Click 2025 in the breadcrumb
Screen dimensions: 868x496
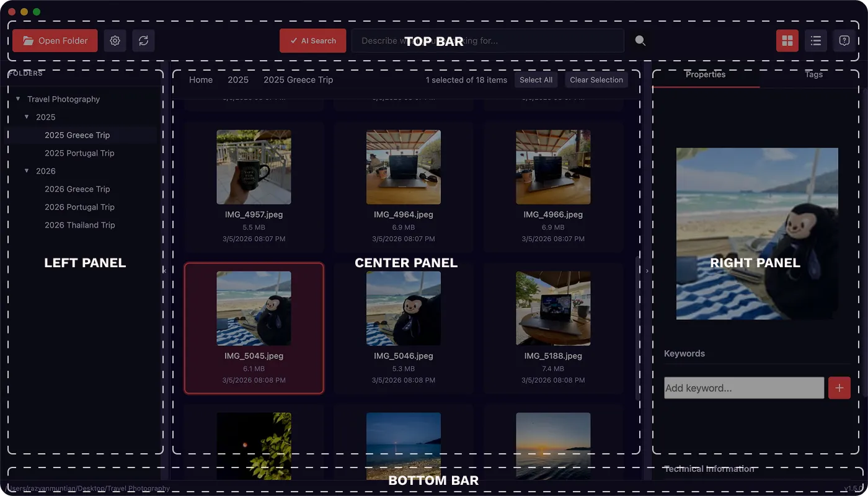click(238, 80)
